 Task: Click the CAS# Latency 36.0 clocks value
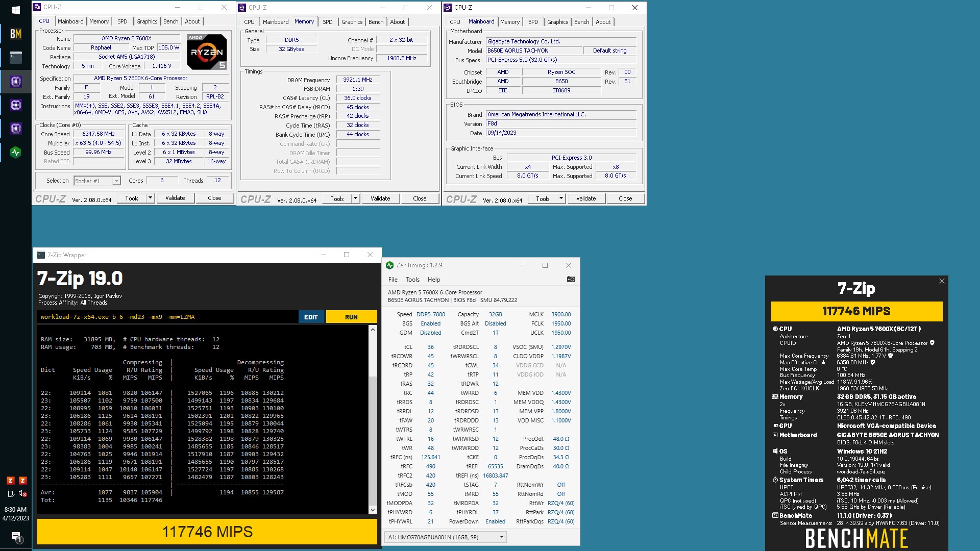357,98
